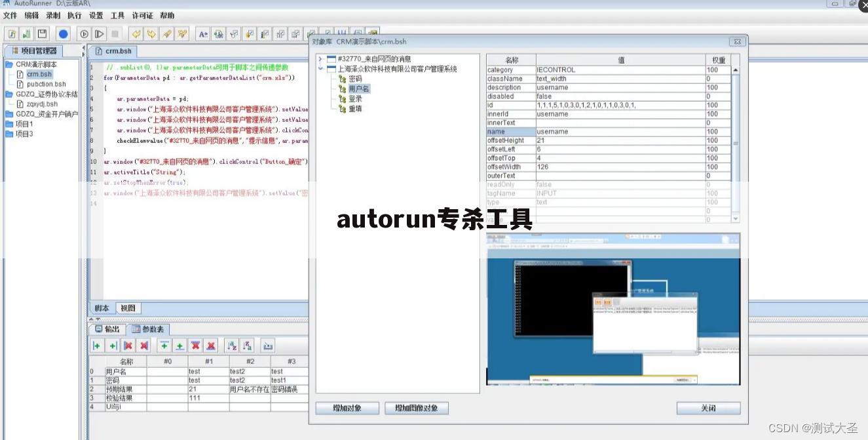Screen dimensions: 868x440
Task: Click the object spy icon next to the 'A' icon
Action: (218, 33)
